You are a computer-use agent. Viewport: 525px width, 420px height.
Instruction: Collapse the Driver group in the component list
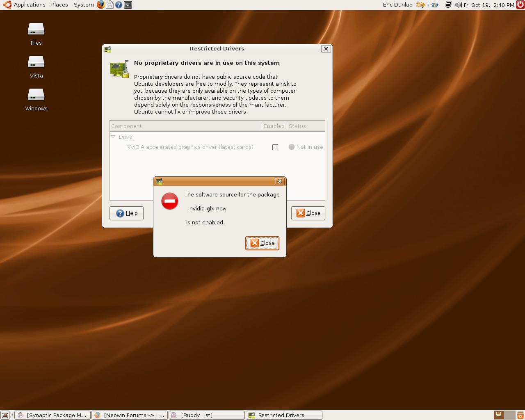(114, 137)
